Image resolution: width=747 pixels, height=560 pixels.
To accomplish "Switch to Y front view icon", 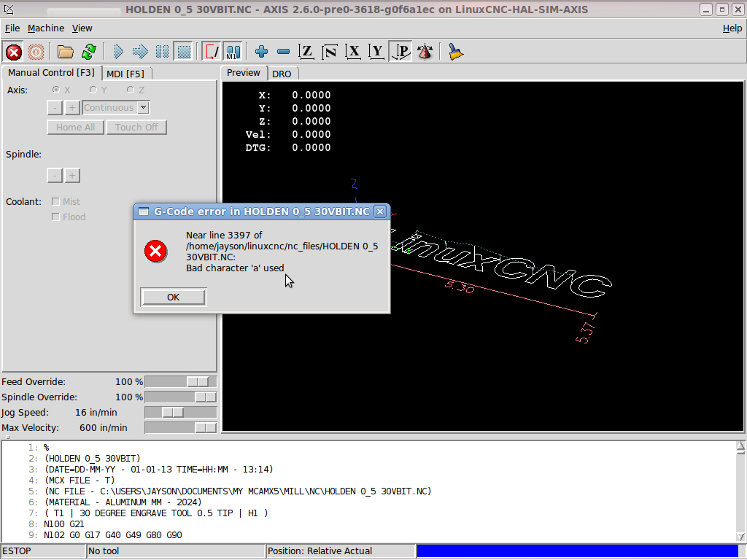I will 376,52.
